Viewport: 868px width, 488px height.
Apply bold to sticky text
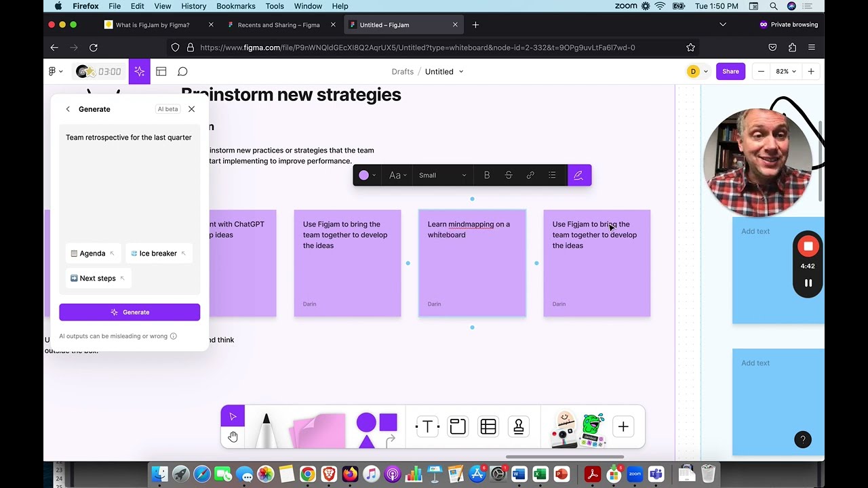pos(487,176)
